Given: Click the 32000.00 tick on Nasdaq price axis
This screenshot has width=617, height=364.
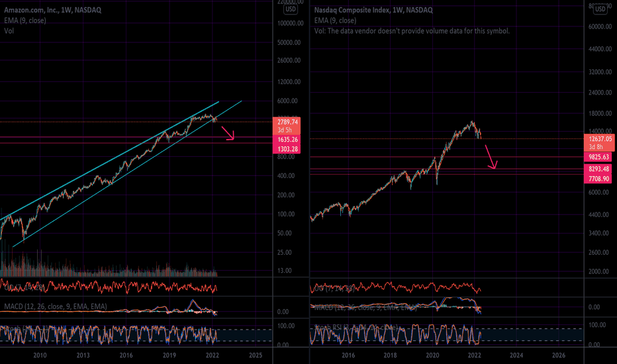Looking at the screenshot, I should [x=600, y=72].
